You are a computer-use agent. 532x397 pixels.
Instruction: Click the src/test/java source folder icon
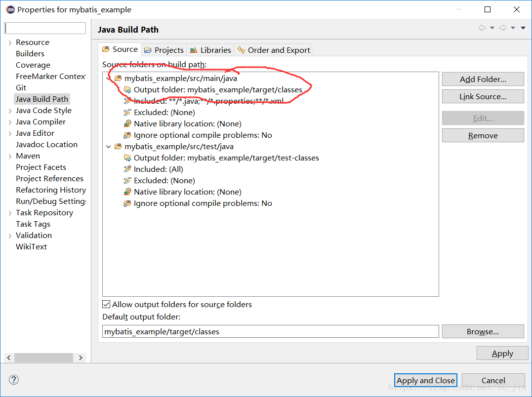[118, 146]
